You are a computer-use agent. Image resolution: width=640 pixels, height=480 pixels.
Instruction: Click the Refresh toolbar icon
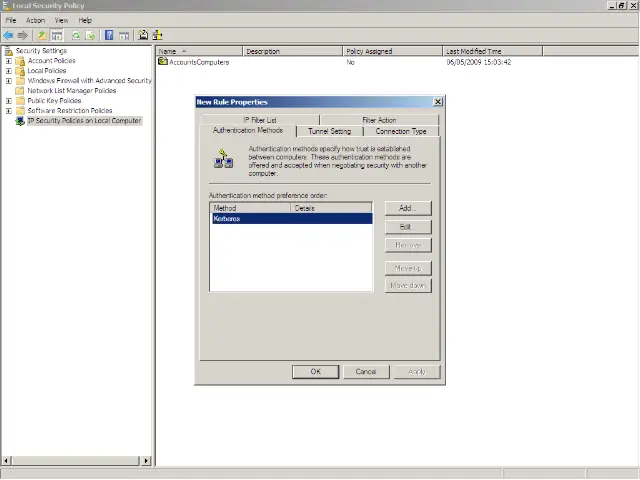coord(75,36)
